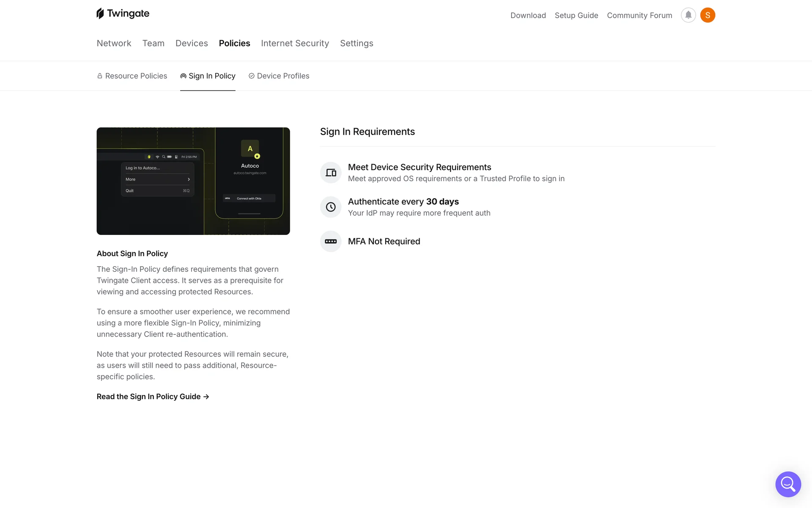Read the Sign In Policy Guide
The height and width of the screenshot is (508, 812).
pos(153,397)
